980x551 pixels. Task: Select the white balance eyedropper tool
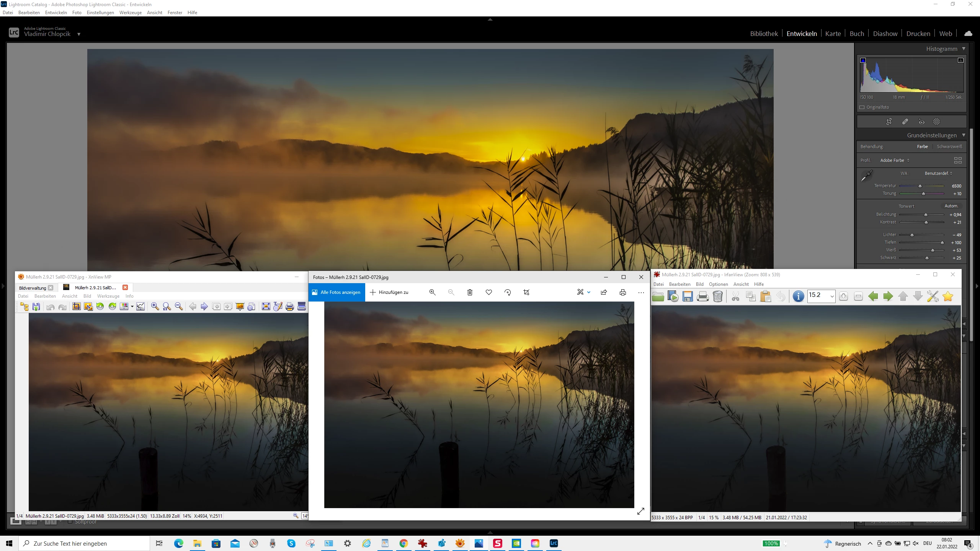coord(867,176)
